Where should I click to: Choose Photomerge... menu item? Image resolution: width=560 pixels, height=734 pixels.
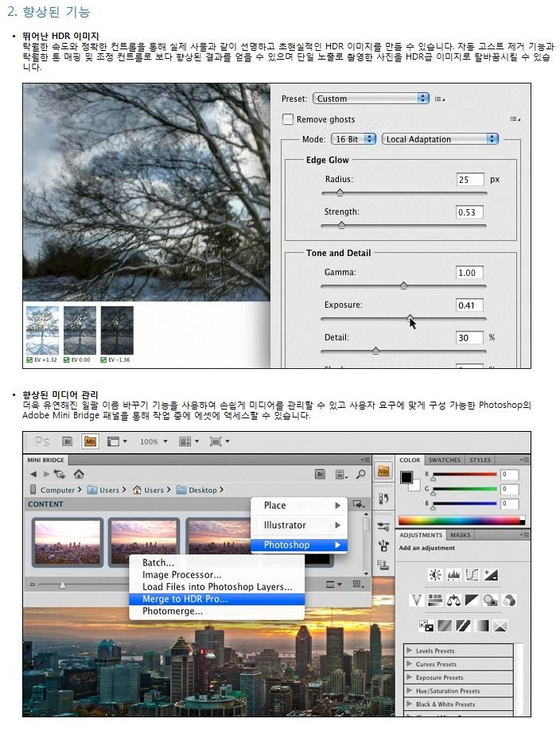tap(216, 611)
